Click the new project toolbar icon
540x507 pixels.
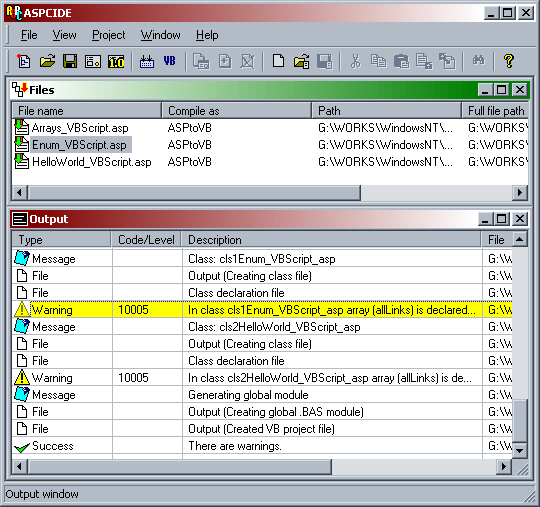(x=24, y=61)
